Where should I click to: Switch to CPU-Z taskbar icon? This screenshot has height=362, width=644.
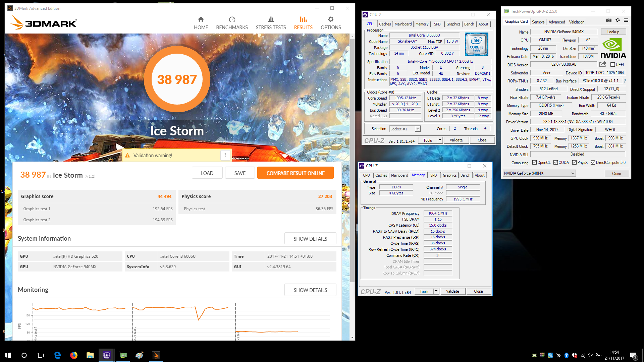click(106, 355)
